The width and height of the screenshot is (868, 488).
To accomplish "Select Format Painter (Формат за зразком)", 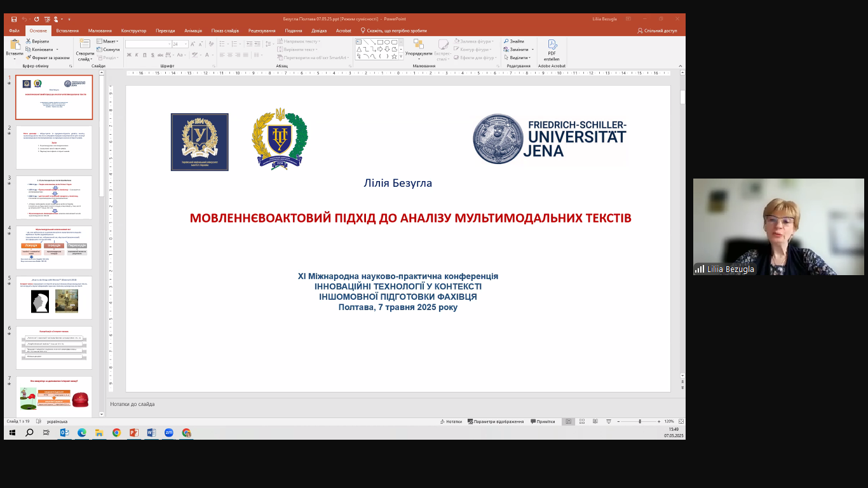I will click(x=48, y=58).
